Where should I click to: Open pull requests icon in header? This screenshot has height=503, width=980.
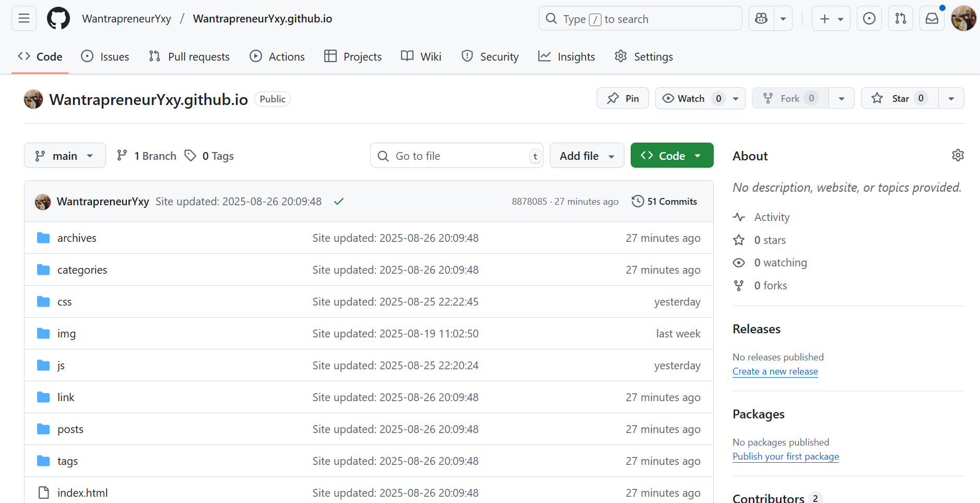pyautogui.click(x=901, y=19)
